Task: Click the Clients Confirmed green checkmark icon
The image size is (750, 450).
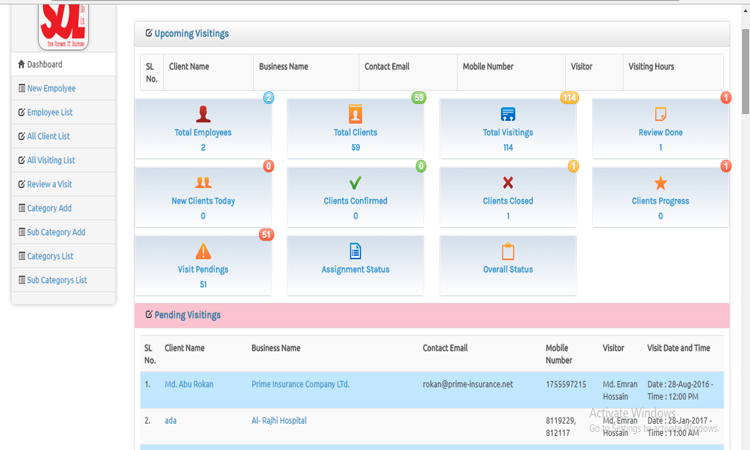Action: tap(355, 183)
